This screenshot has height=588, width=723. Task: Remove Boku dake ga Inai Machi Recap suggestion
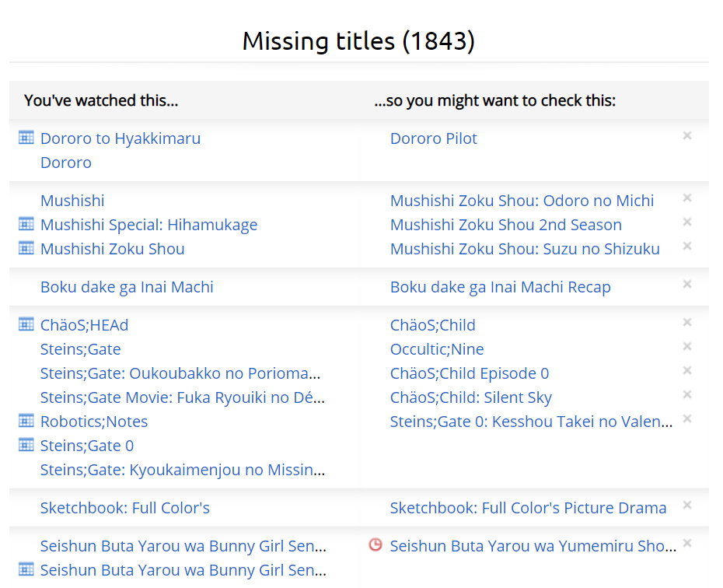687,284
